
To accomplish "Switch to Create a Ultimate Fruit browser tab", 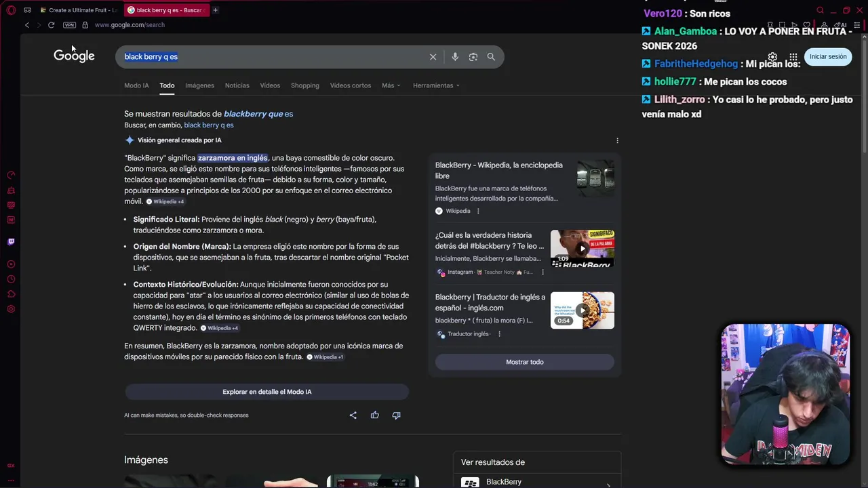I will click(x=79, y=10).
